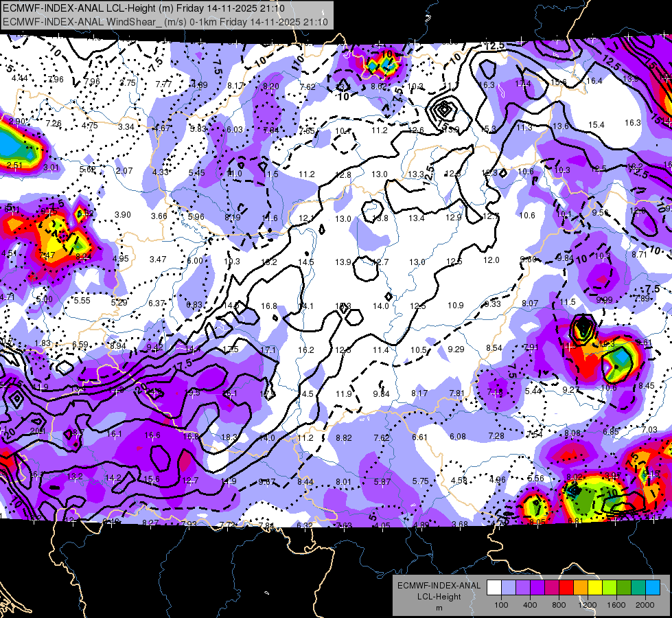Image resolution: width=672 pixels, height=618 pixels.
Task: Click the wind shear value '15.4'
Action: point(596,124)
